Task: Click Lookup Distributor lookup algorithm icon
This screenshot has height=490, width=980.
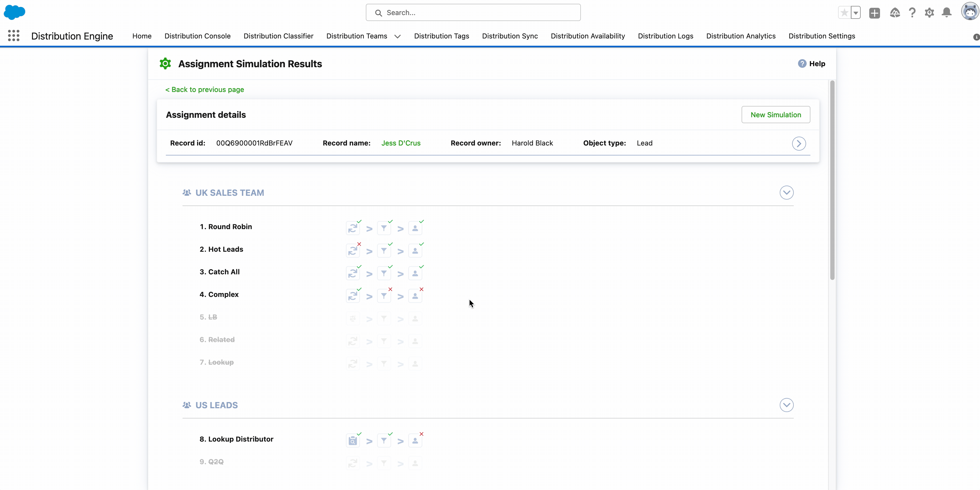Action: click(353, 441)
